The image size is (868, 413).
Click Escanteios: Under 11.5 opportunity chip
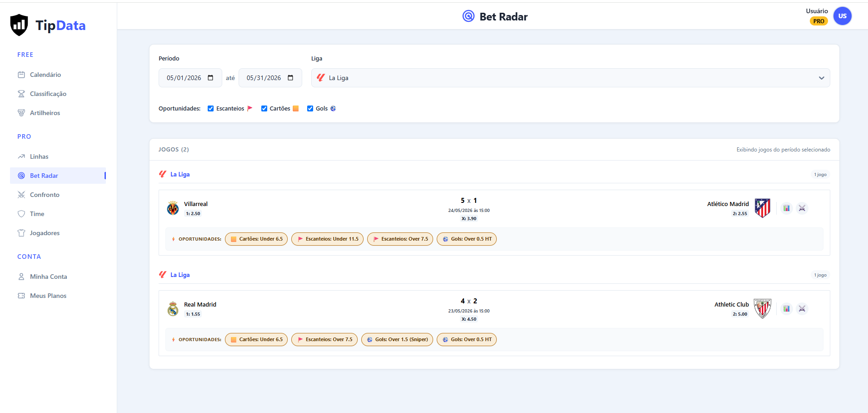coord(327,239)
